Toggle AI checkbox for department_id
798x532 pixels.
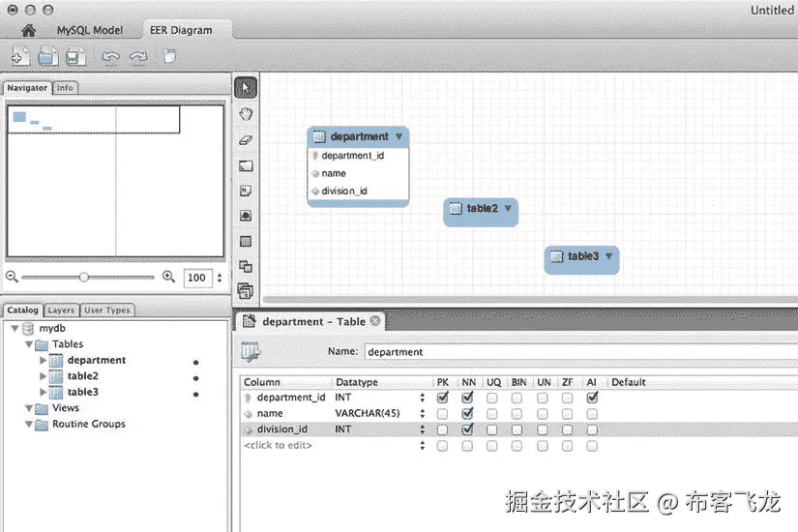pyautogui.click(x=592, y=398)
